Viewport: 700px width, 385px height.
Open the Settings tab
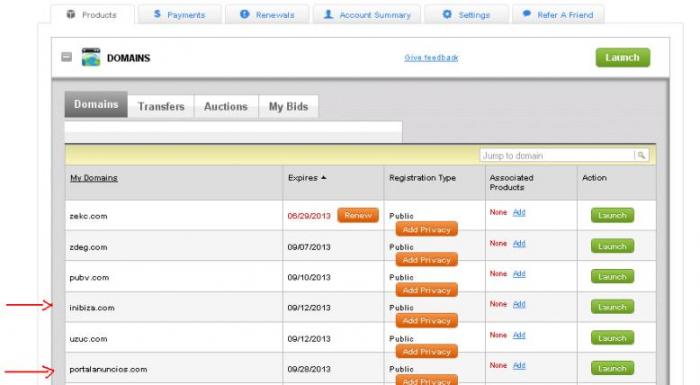466,15
